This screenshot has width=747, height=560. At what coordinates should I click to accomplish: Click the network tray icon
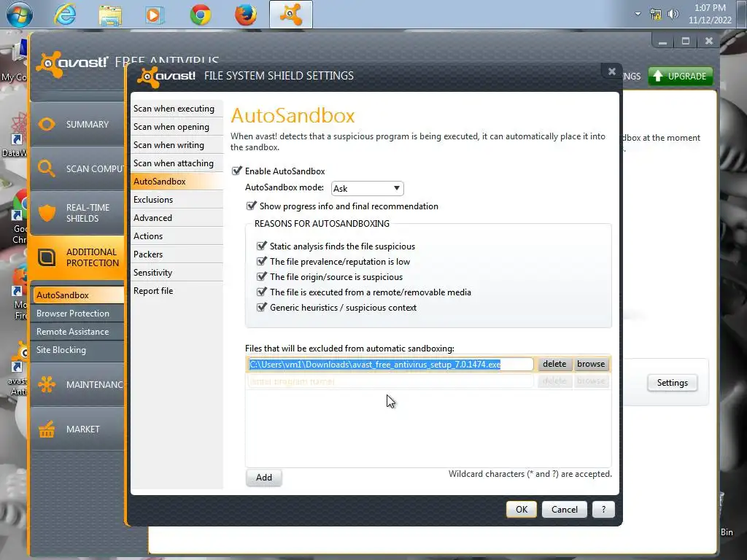656,15
